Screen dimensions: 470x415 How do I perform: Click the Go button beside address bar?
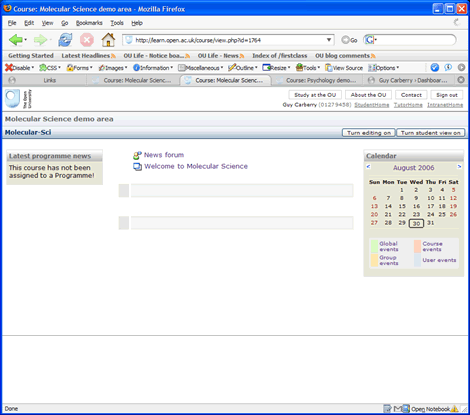click(x=349, y=40)
